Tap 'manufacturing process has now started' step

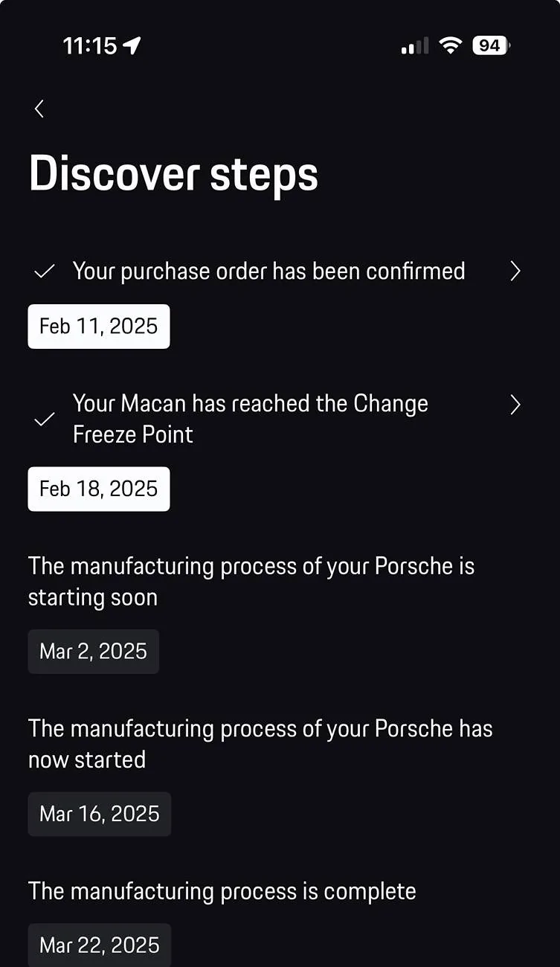click(x=260, y=744)
